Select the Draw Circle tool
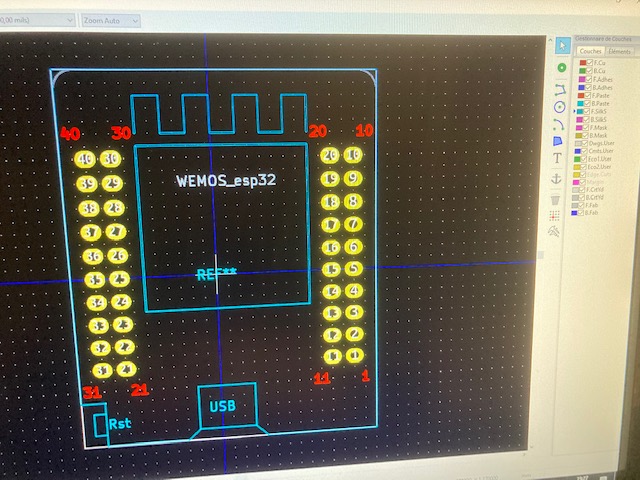This screenshot has height=480, width=640. tap(559, 107)
